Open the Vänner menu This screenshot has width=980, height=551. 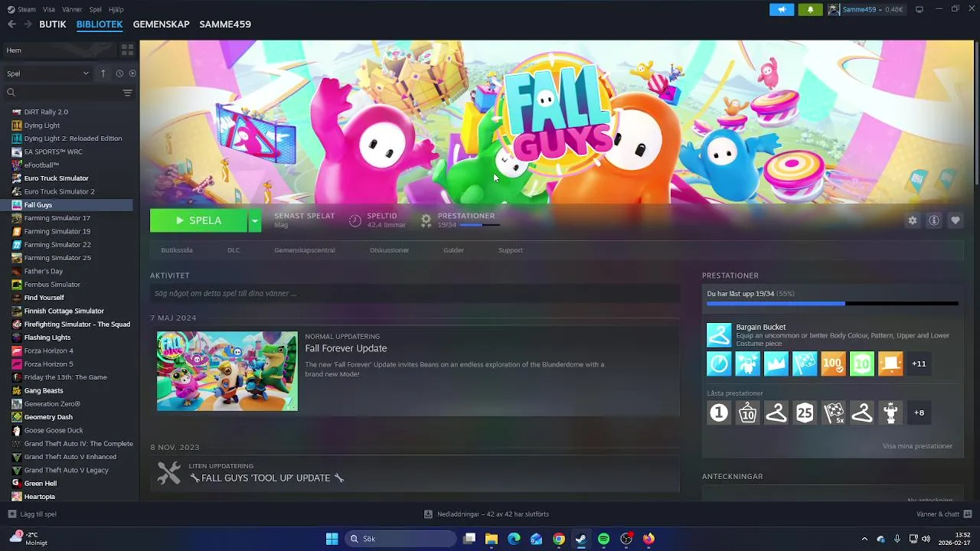(x=72, y=9)
